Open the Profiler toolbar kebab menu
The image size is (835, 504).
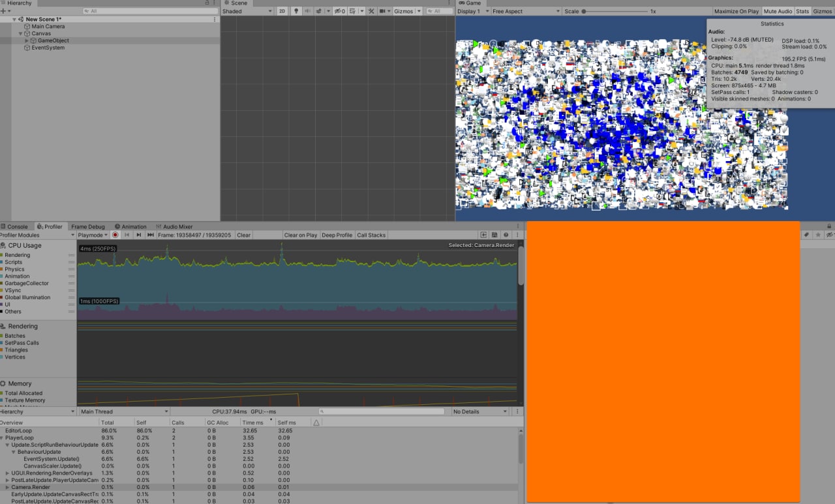point(517,235)
